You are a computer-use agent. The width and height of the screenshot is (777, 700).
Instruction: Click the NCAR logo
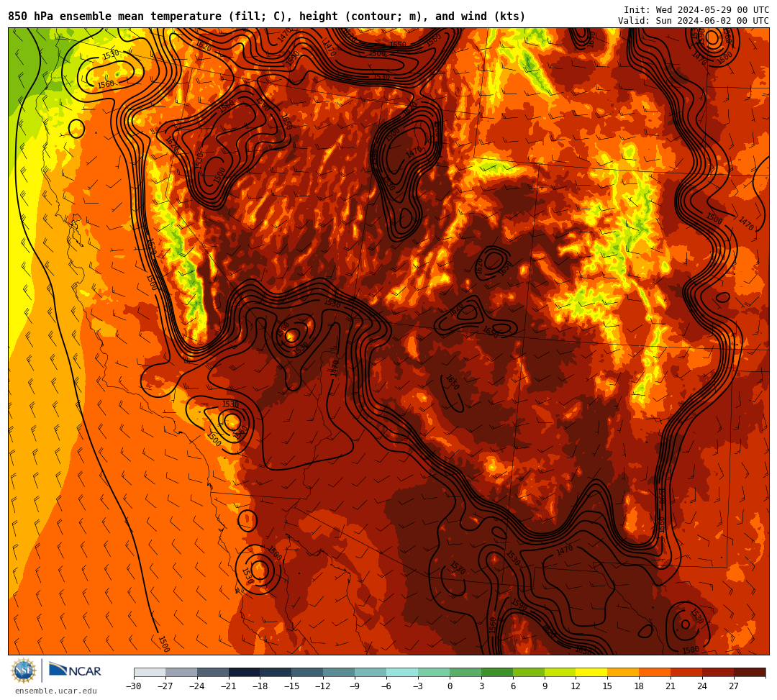(x=75, y=671)
